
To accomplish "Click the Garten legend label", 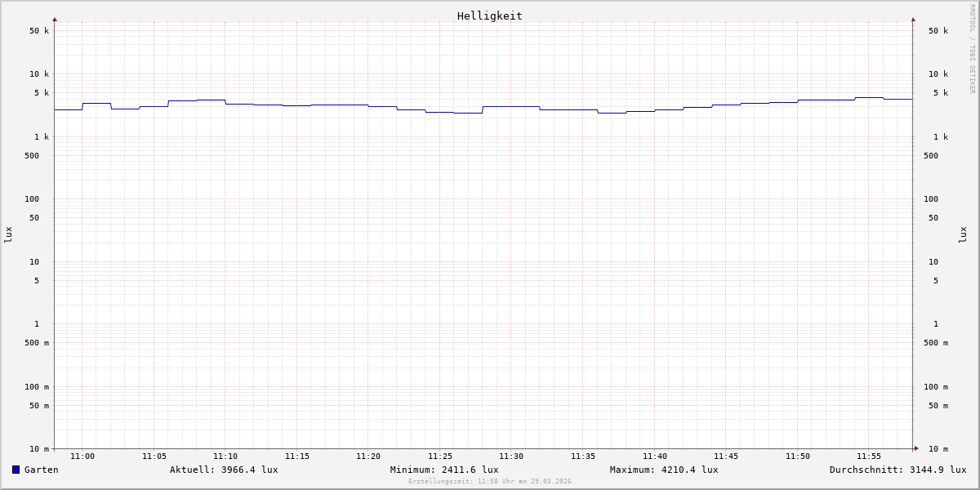I will (x=41, y=470).
